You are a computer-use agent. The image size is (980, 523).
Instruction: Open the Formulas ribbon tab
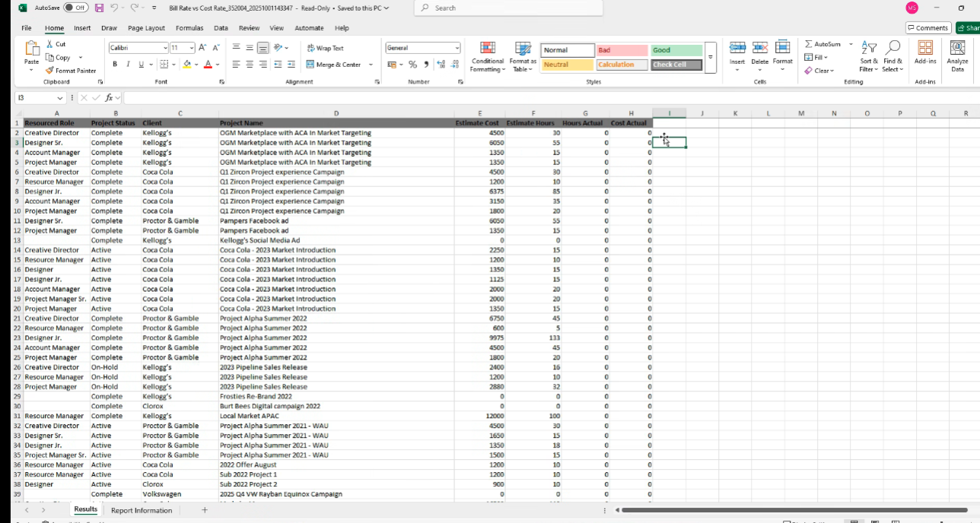[x=189, y=28]
